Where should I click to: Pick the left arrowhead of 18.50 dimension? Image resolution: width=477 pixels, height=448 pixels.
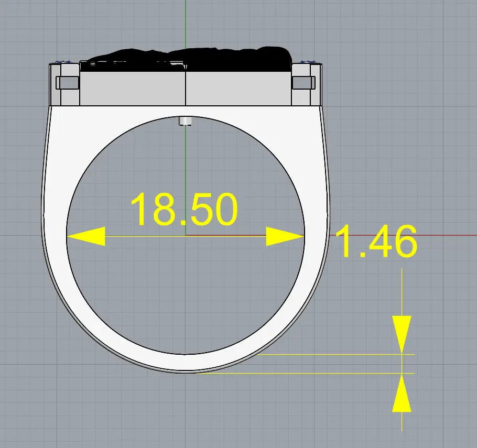pyautogui.click(x=86, y=236)
